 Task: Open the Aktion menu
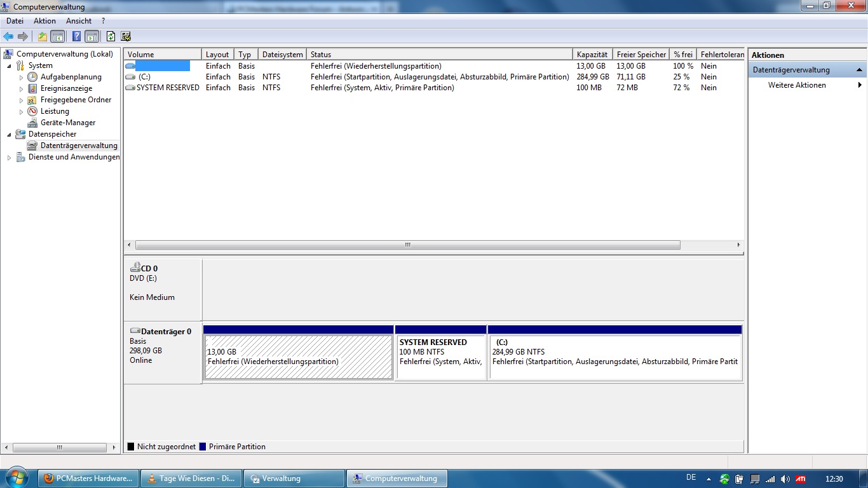coord(44,21)
